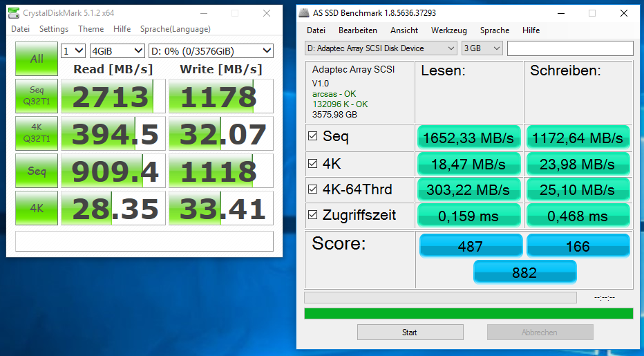Click the 4K-64Thrd read result 303,22 MB/s

[x=468, y=189]
